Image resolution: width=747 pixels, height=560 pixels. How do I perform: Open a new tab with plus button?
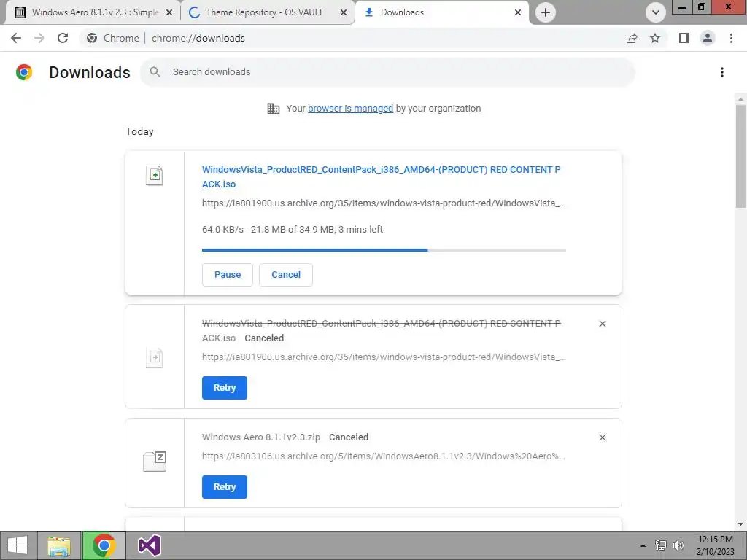tap(546, 12)
